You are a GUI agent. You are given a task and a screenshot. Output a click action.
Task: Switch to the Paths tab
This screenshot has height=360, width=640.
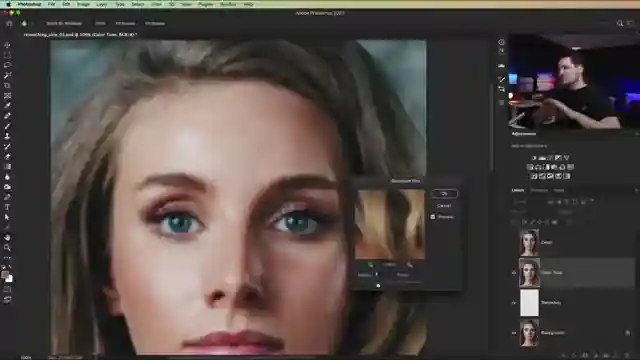(x=558, y=190)
